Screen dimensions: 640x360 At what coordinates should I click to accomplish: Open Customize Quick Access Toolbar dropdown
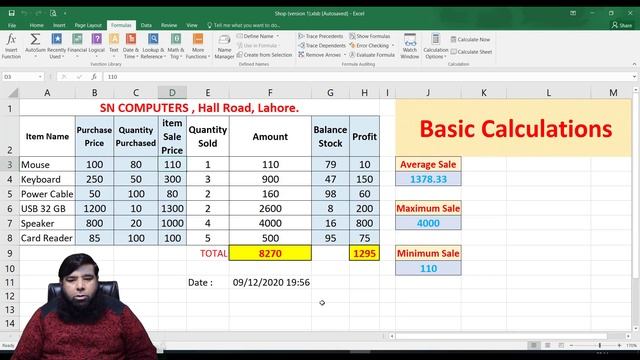pos(65,13)
